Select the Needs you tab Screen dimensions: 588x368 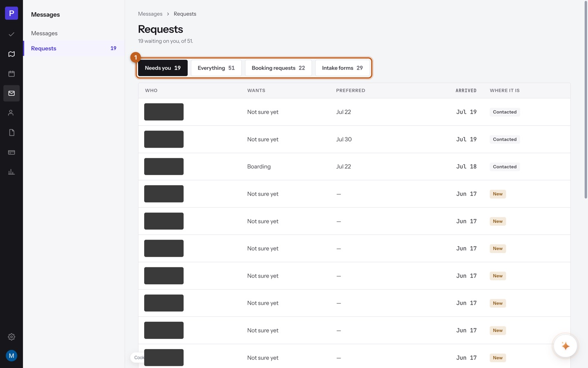point(163,68)
